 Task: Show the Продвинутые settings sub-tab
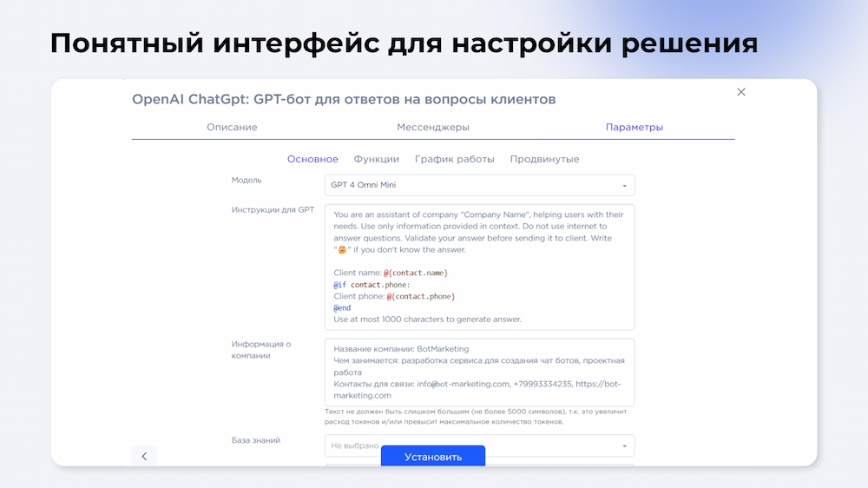click(x=544, y=159)
